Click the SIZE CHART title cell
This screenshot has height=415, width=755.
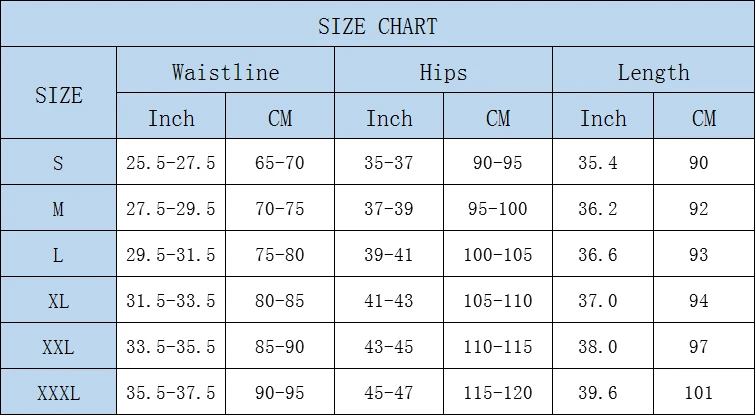click(378, 24)
